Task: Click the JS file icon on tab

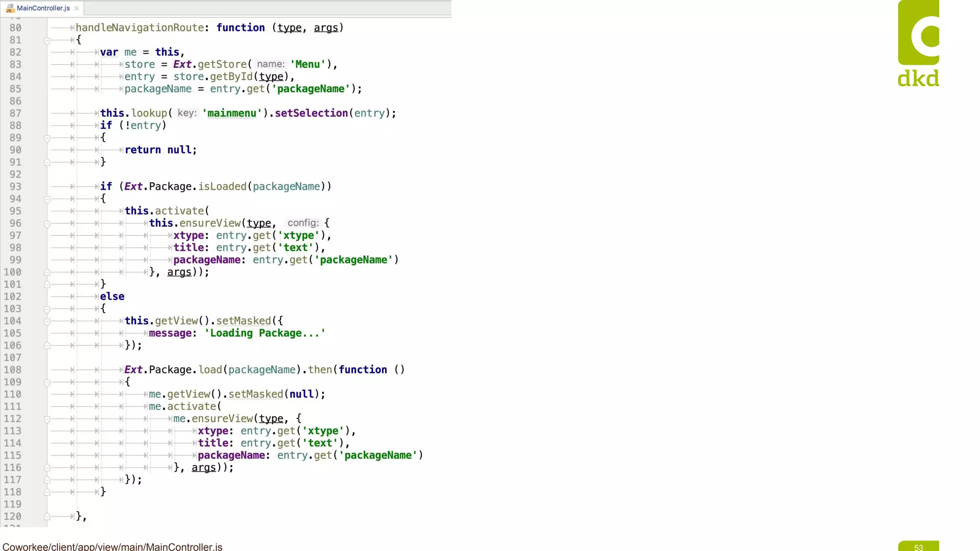Action: 10,8
